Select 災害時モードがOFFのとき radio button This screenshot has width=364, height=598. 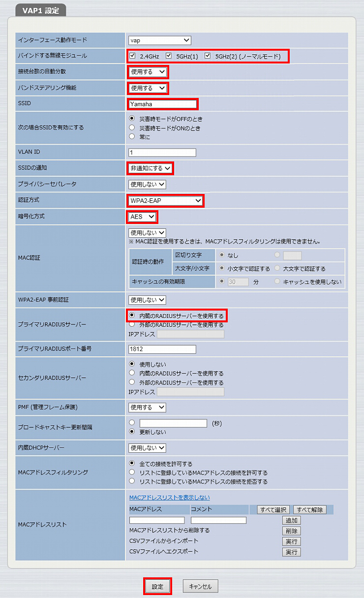(132, 119)
